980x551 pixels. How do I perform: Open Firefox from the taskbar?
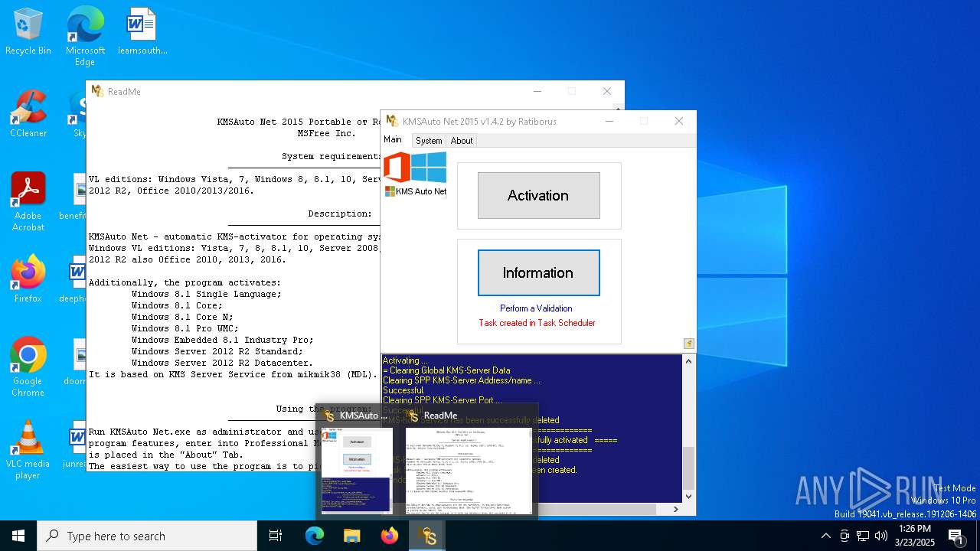pos(390,536)
